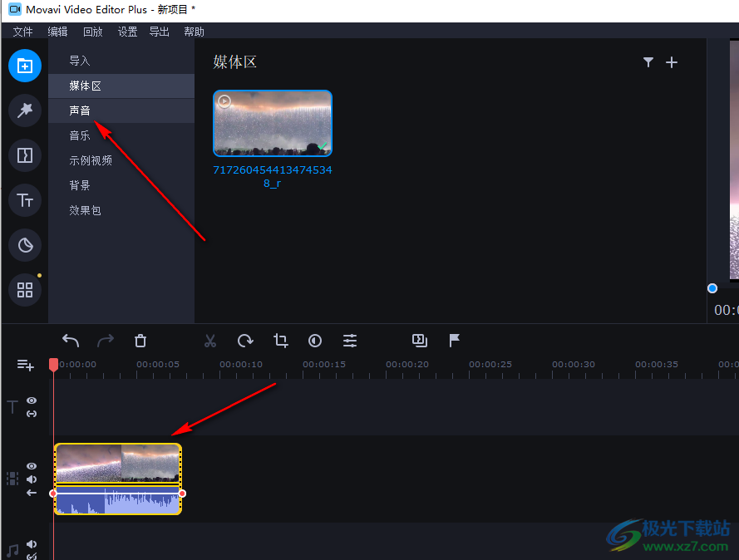The height and width of the screenshot is (560, 739).
Task: Open the add track menu
Action: [25, 365]
